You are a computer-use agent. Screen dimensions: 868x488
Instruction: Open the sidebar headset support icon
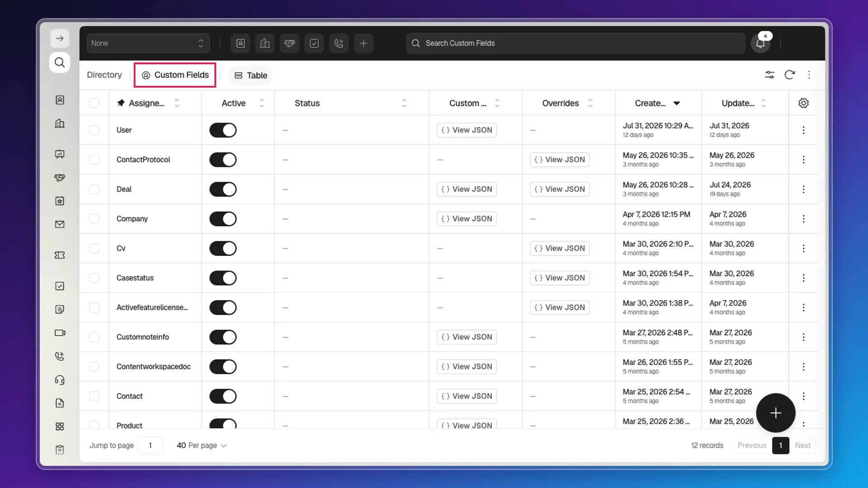click(x=60, y=380)
